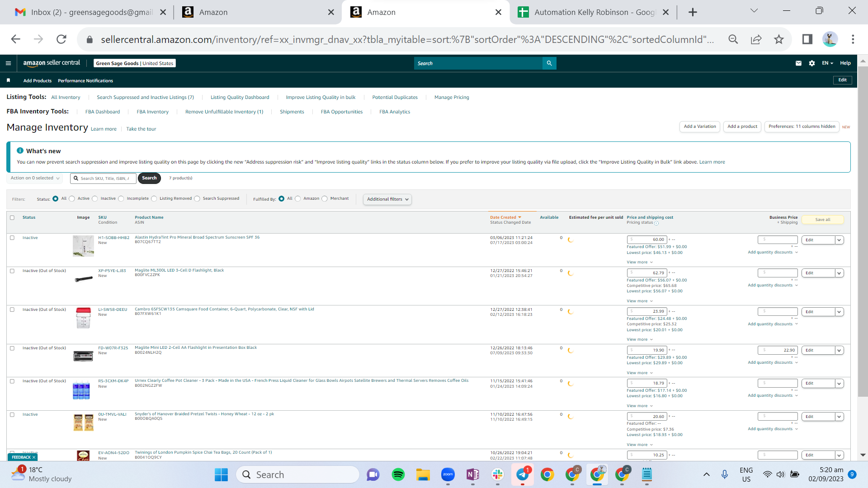The image size is (868, 488).
Task: Open the settings gear in Seller Central
Action: [812, 63]
